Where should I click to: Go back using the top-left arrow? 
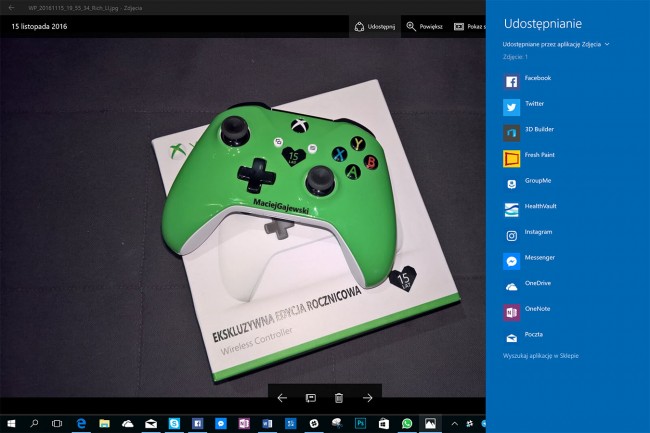(11, 7)
